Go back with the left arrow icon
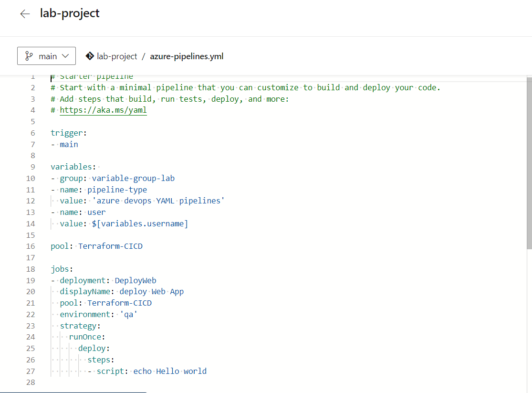The width and height of the screenshot is (532, 393). coord(25,14)
